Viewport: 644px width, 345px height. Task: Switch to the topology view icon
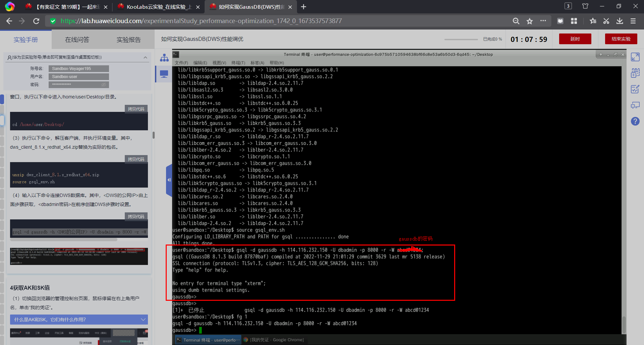[x=164, y=58]
